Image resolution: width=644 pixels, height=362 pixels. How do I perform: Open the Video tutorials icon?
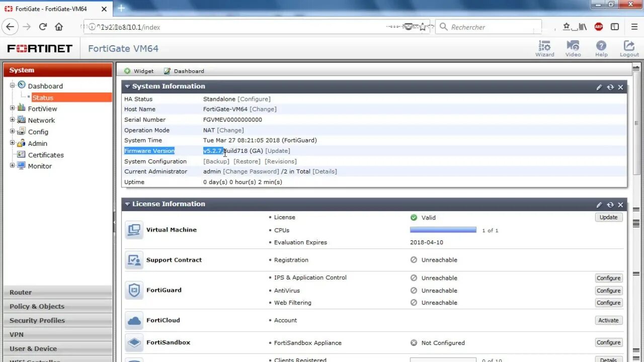tap(573, 49)
